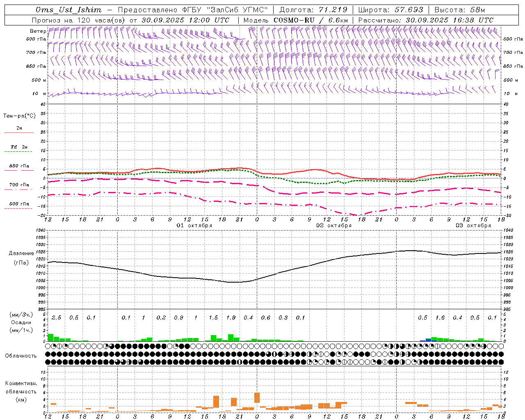Click the Рассчитано: 30.09.2025 16:38 UTC text
Image resolution: width=525 pixels, height=420 pixels.
426,20
